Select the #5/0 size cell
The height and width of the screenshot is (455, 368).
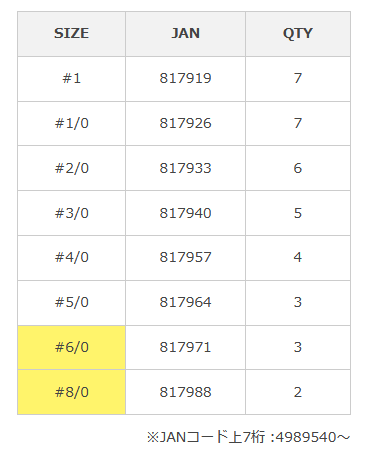pos(71,303)
